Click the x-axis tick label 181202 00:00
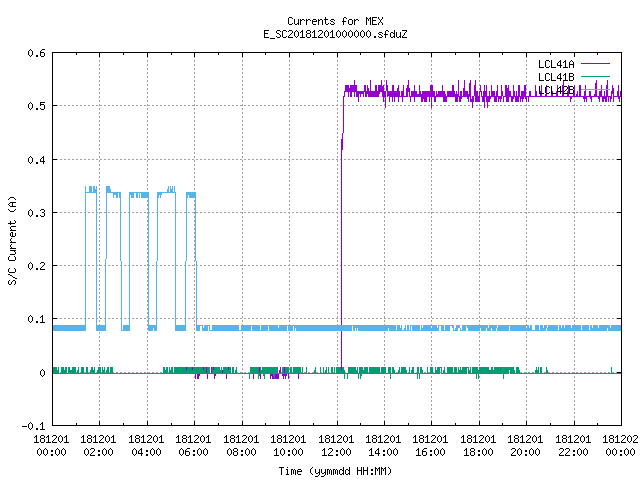Image resolution: width=640 pixels, height=480 pixels. click(x=620, y=446)
